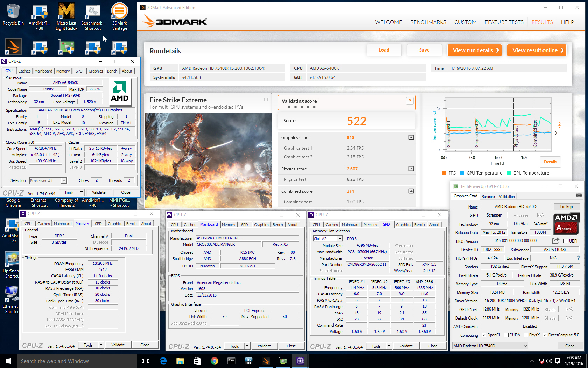This screenshot has width=588, height=368.
Task: Click CPU Temperature green legend swatch
Action: (509, 173)
